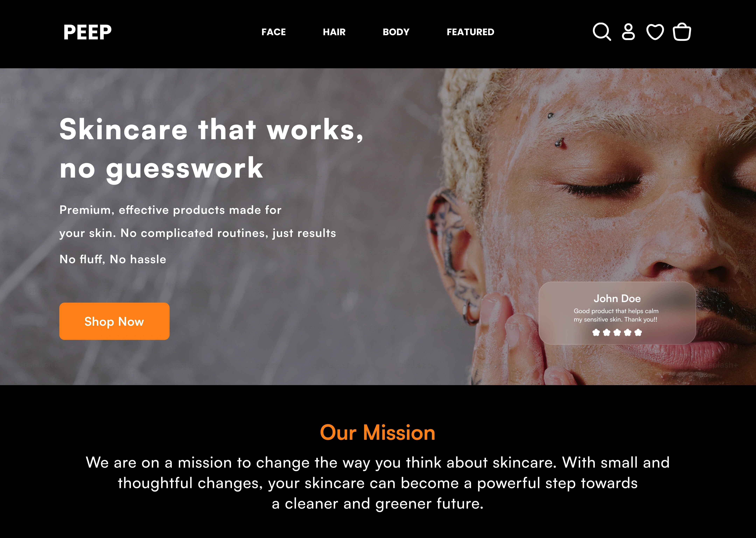Click the fourth review star
The height and width of the screenshot is (538, 756).
[628, 332]
